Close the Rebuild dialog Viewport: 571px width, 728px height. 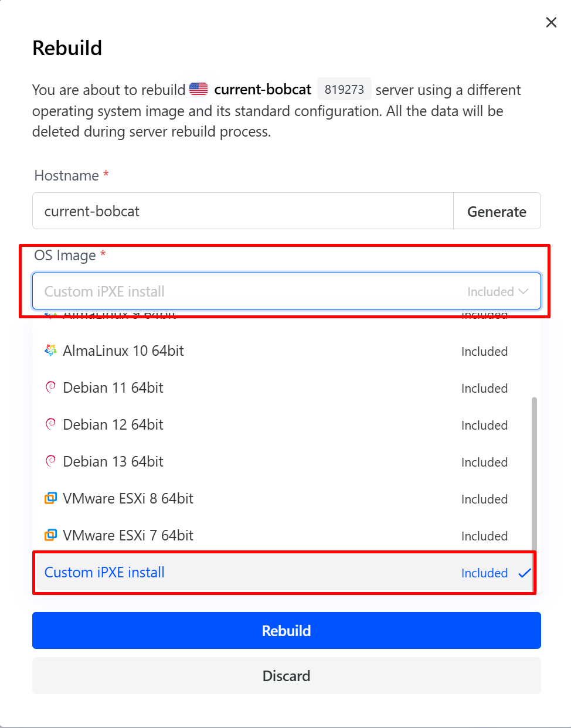pyautogui.click(x=551, y=22)
